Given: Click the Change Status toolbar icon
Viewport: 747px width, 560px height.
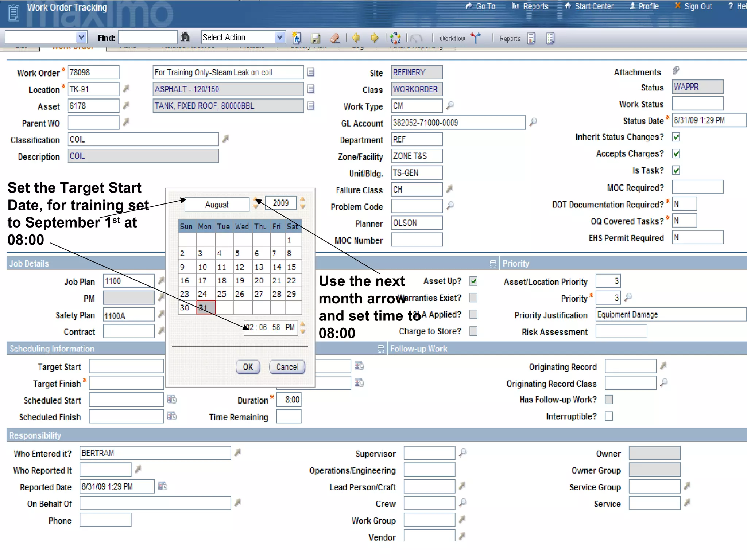Looking at the screenshot, I should click(x=395, y=38).
